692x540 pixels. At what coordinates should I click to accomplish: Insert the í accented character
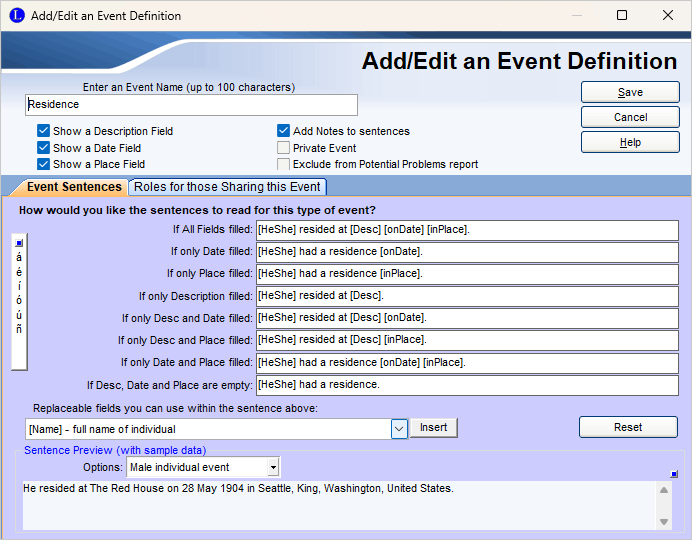point(19,286)
